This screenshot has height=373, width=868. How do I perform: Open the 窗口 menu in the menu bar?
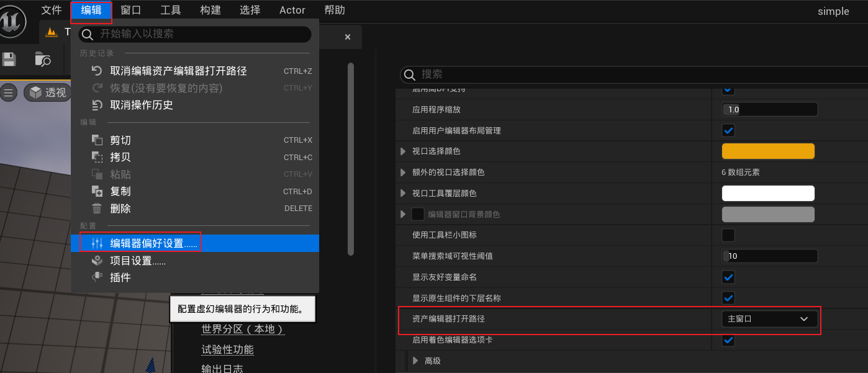[131, 10]
